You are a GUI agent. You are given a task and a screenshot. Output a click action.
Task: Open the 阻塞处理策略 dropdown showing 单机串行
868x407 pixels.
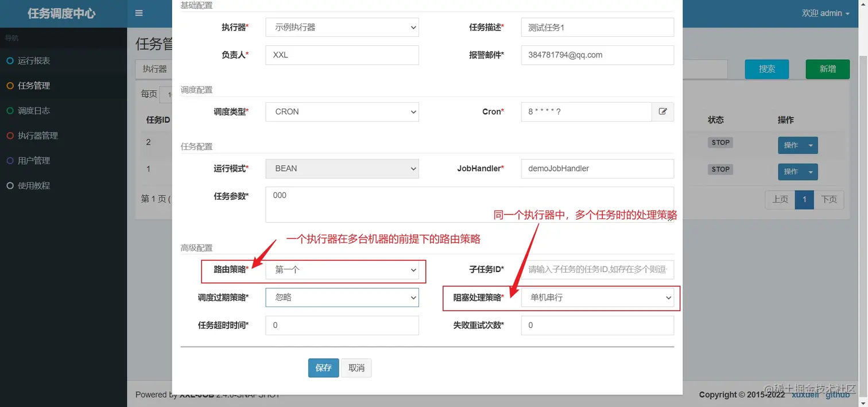tap(598, 297)
